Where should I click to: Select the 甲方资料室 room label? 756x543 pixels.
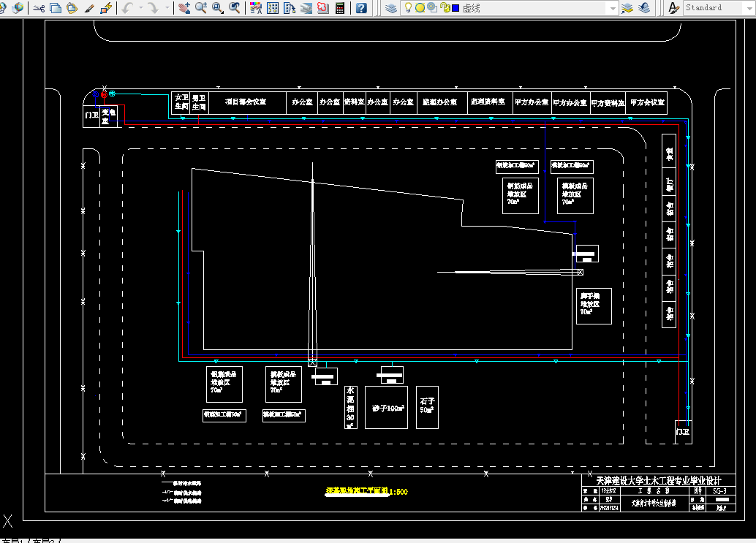(x=608, y=103)
